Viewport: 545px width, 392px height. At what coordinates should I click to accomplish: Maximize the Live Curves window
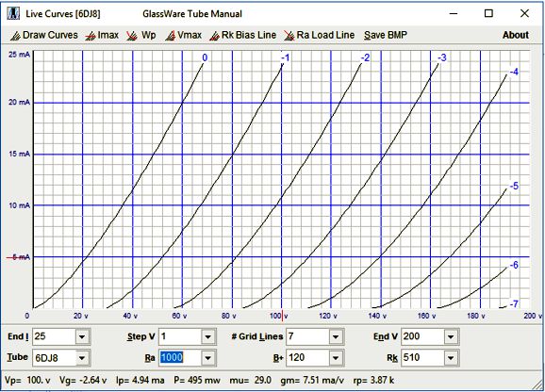pos(488,13)
